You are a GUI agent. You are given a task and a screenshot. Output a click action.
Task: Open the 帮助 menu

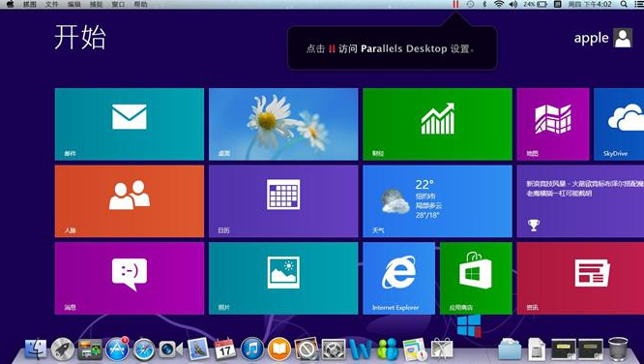140,4
